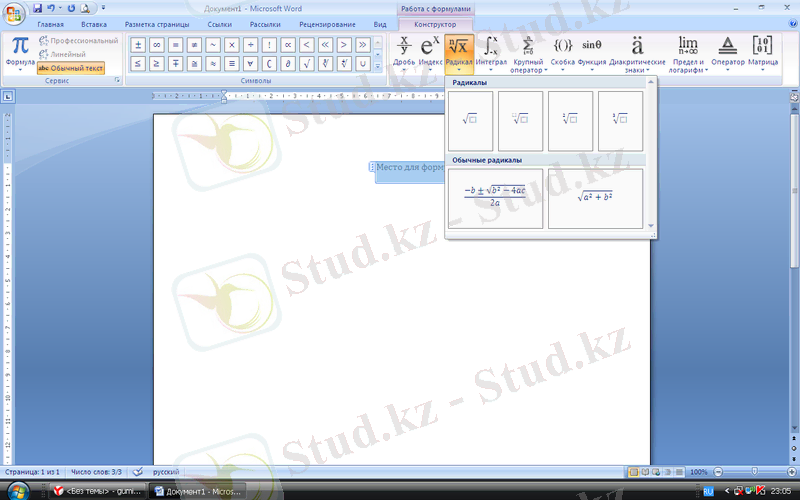Insert the much-greater-than symbol
Image resolution: width=800 pixels, height=500 pixels.
(363, 45)
